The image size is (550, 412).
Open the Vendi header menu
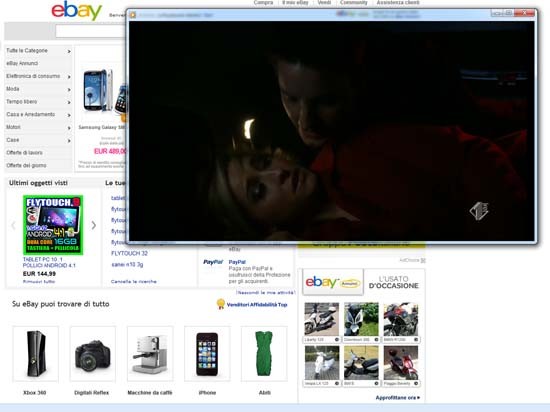point(324,2)
